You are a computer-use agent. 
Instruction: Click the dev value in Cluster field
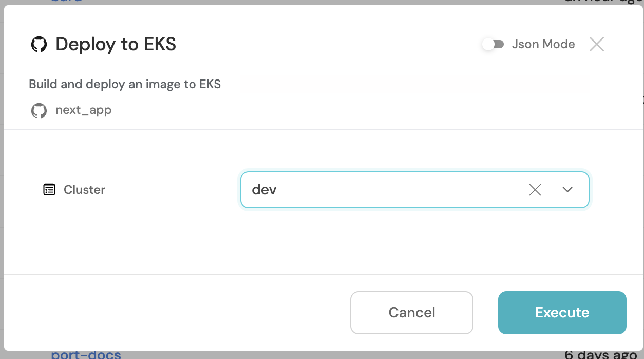[x=264, y=190]
